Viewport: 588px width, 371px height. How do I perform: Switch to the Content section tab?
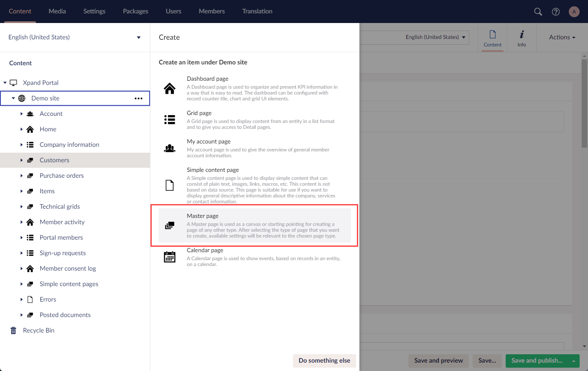pos(20,11)
